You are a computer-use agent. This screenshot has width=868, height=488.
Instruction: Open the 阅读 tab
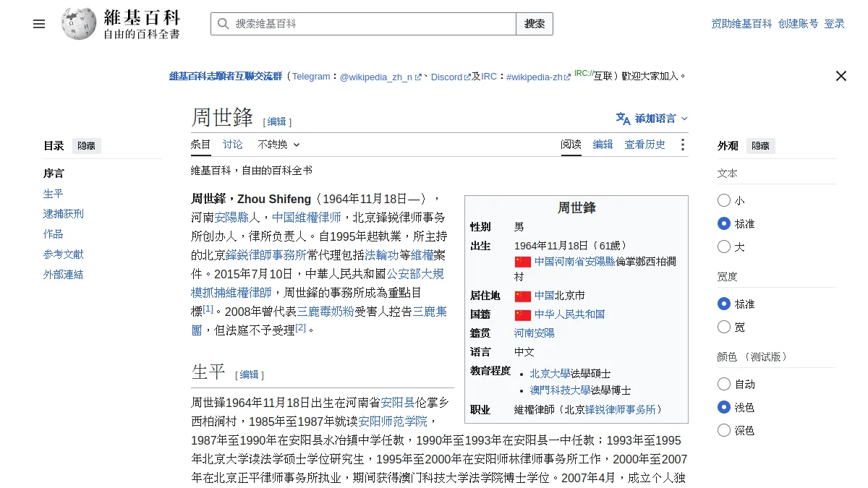point(571,145)
